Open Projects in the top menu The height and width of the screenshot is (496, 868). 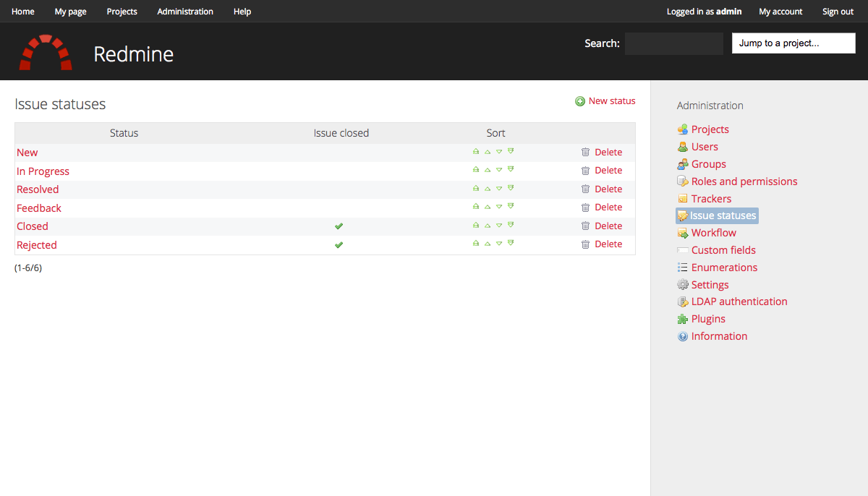tap(122, 12)
